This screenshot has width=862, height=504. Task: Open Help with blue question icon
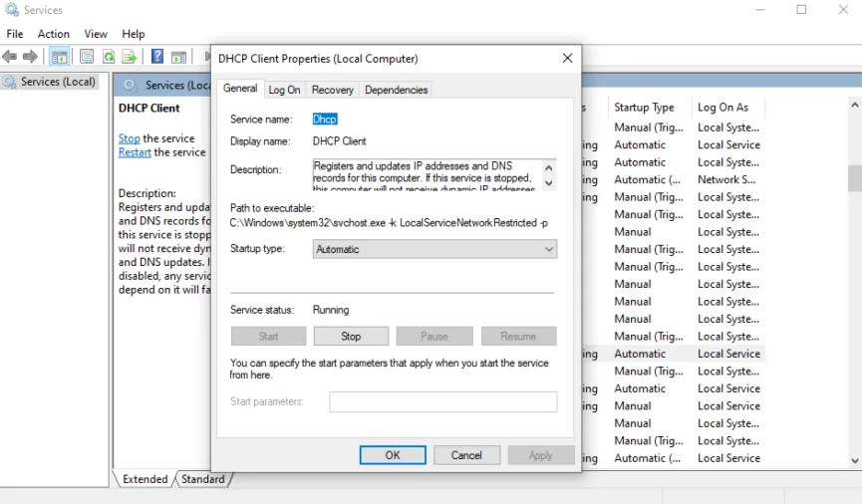point(157,56)
